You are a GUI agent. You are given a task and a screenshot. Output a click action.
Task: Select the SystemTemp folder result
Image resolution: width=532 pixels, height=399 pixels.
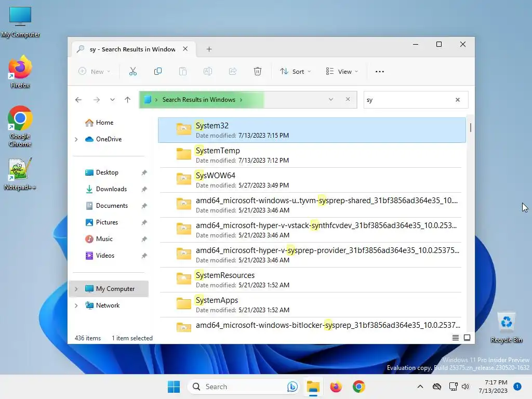point(312,155)
